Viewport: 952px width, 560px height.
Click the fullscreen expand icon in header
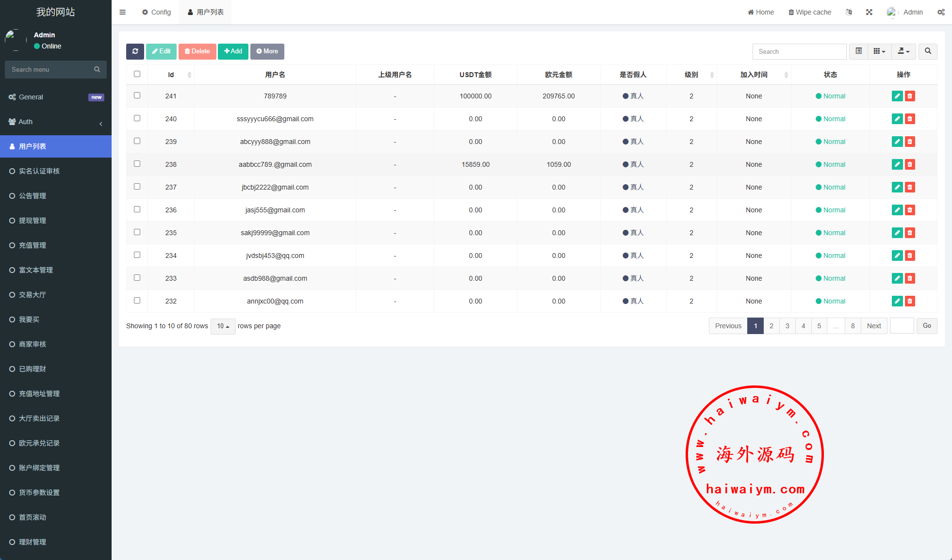point(869,12)
